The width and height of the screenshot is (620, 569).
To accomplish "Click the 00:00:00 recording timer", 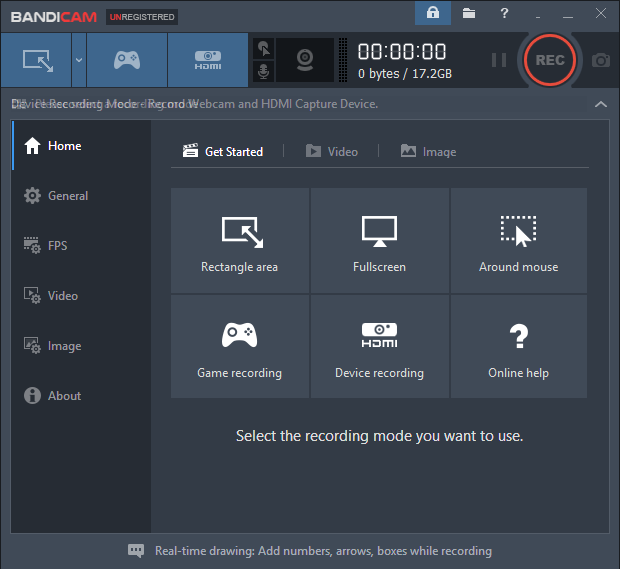I will [x=402, y=52].
